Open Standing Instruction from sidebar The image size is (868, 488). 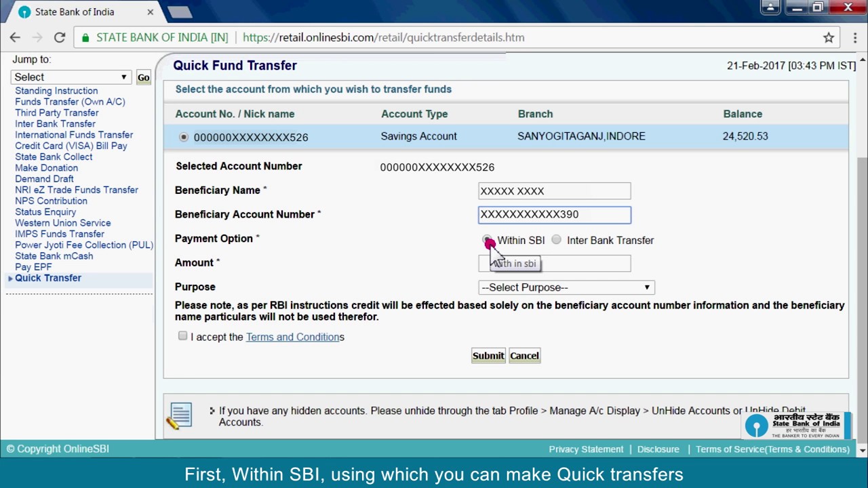click(56, 91)
